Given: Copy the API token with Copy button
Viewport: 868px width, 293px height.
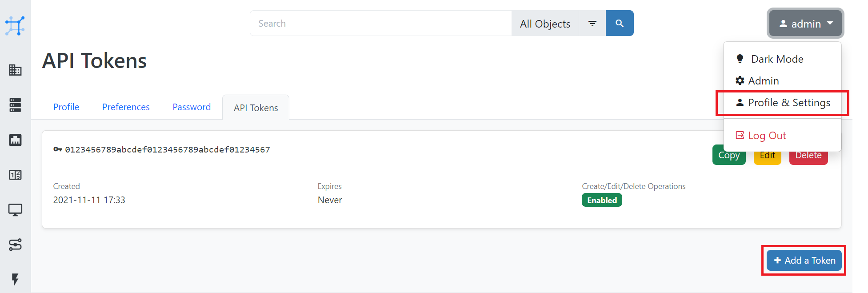Looking at the screenshot, I should 728,156.
